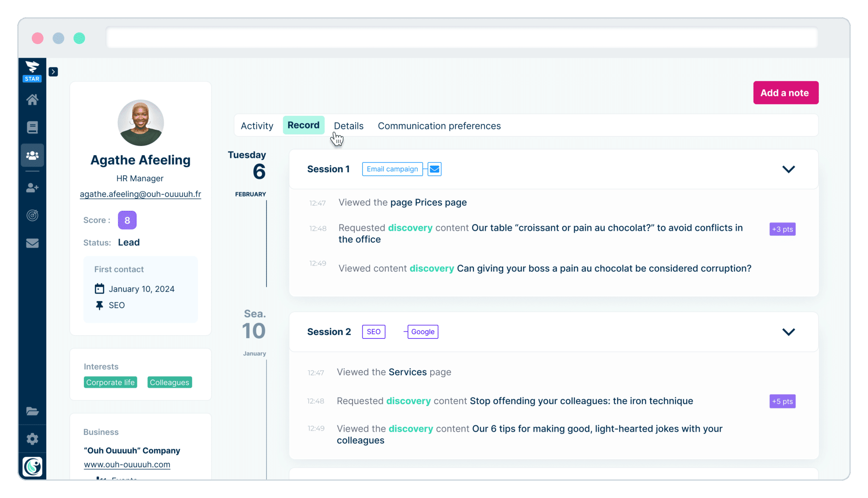Click the contacts/people sidebar icon
Image resolution: width=868 pixels, height=498 pixels.
coord(33,155)
